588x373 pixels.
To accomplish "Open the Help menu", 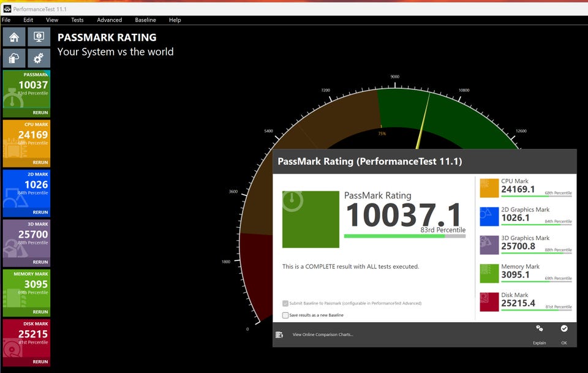I will point(175,20).
